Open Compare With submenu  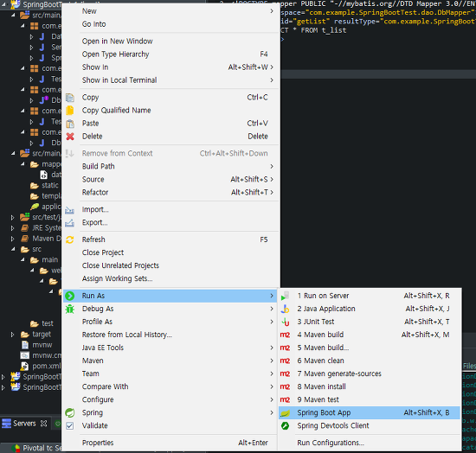[x=170, y=387]
